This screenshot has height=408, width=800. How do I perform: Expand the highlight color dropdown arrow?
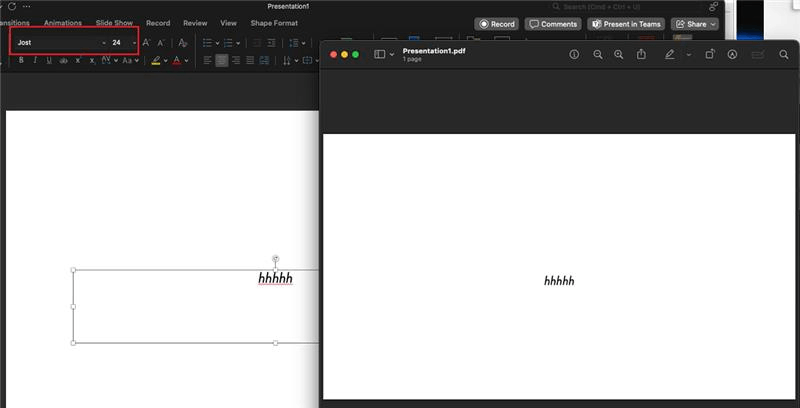point(166,61)
